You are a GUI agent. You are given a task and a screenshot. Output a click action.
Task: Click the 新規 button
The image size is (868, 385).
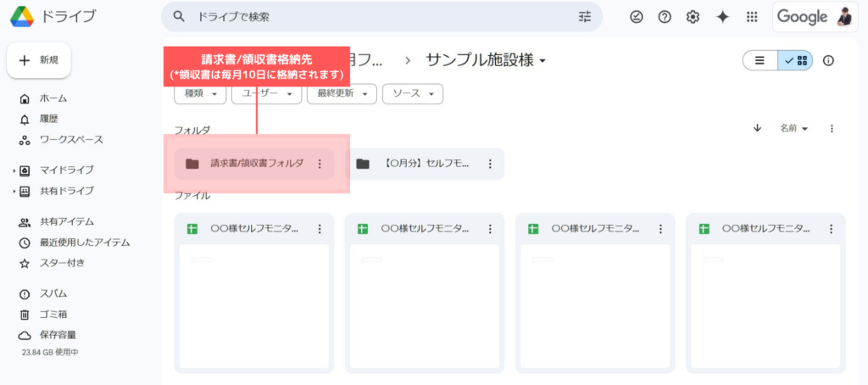pos(39,60)
